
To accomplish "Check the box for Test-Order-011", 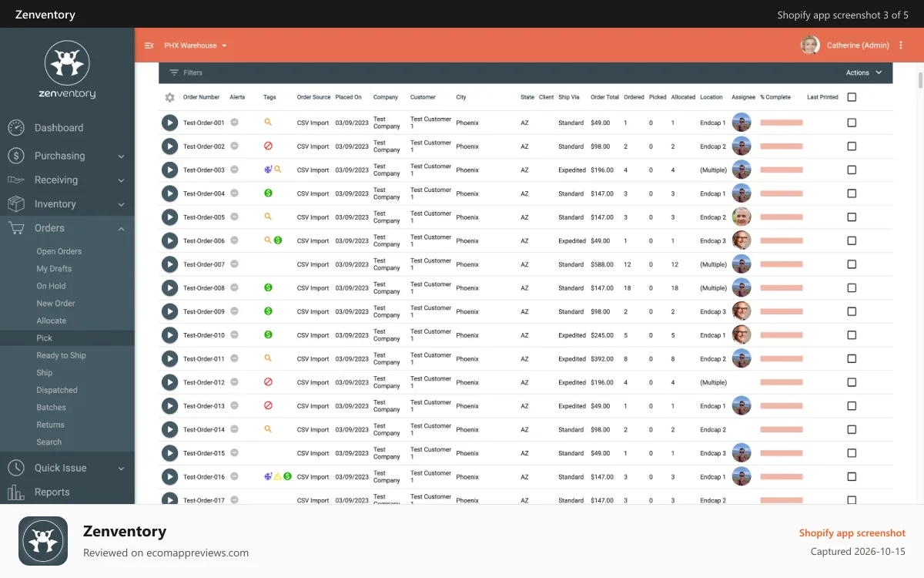I will 852,359.
